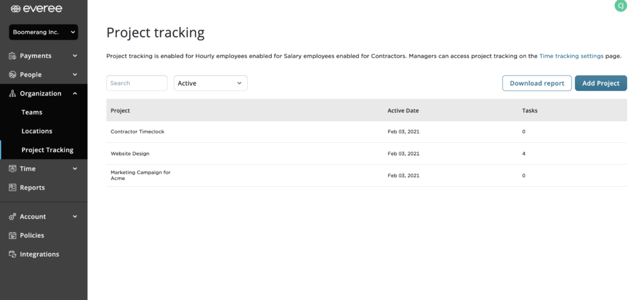This screenshot has height=300, width=644.
Task: Expand the Payments menu chevron
Action: (75, 56)
